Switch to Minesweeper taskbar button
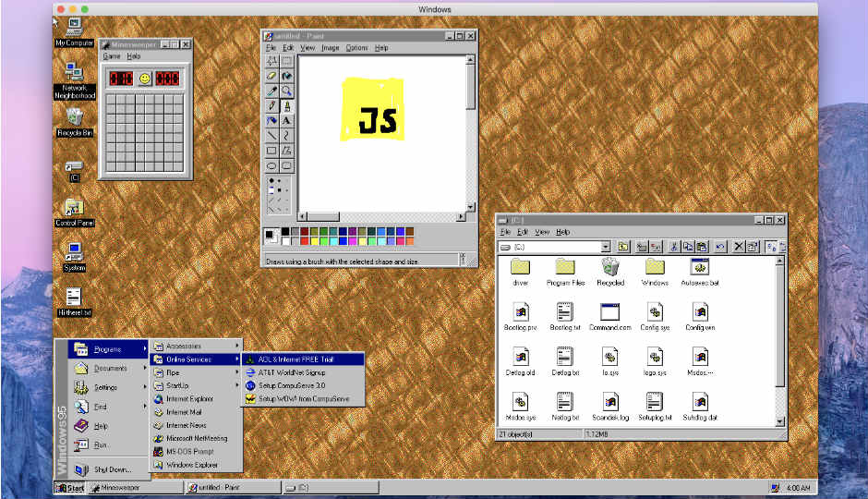868x499 pixels. 136,488
